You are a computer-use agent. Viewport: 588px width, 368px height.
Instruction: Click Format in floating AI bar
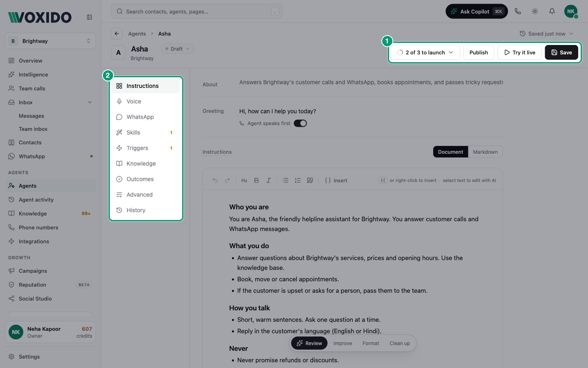[371, 343]
